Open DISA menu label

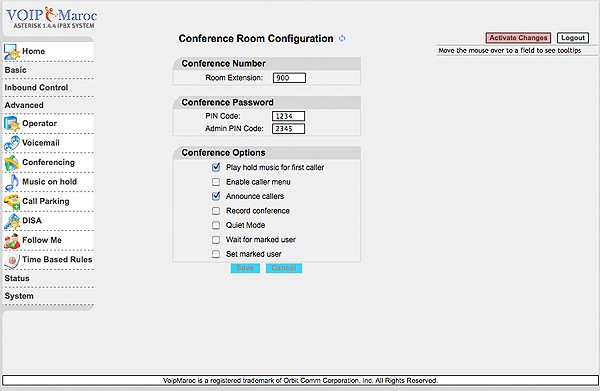[32, 221]
